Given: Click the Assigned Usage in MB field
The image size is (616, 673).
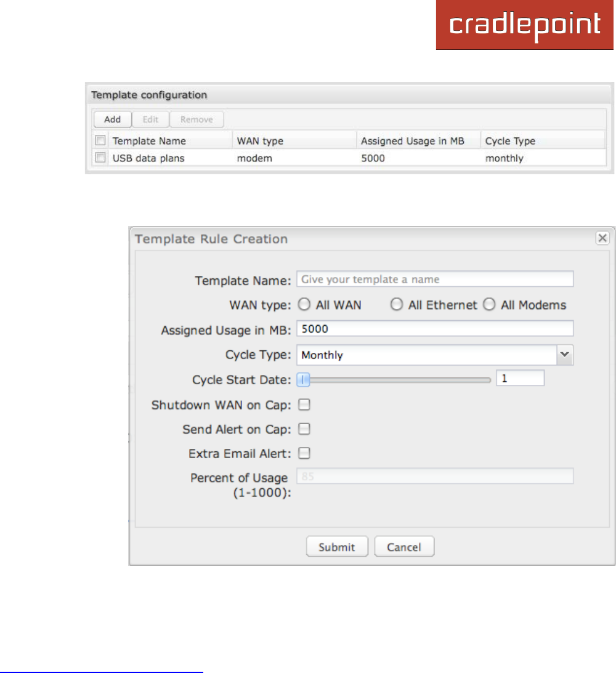Looking at the screenshot, I should pos(435,328).
